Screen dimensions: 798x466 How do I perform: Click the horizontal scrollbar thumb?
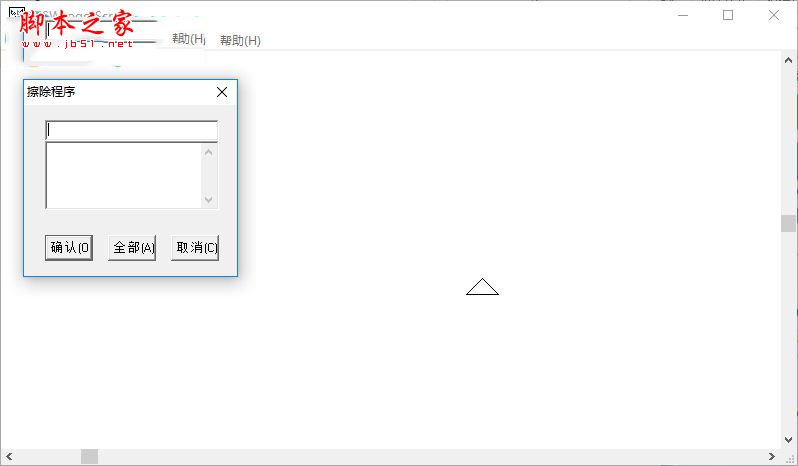(x=90, y=456)
